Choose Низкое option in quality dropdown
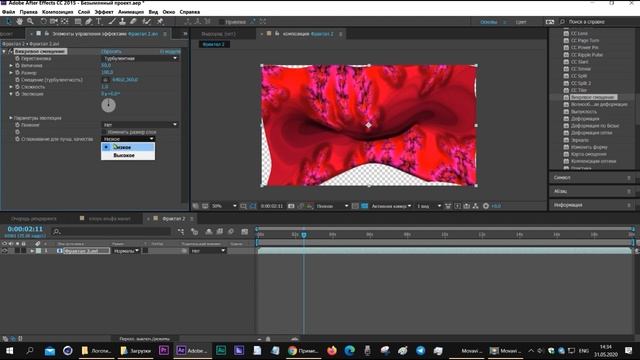The width and height of the screenshot is (640, 360). tap(128, 147)
